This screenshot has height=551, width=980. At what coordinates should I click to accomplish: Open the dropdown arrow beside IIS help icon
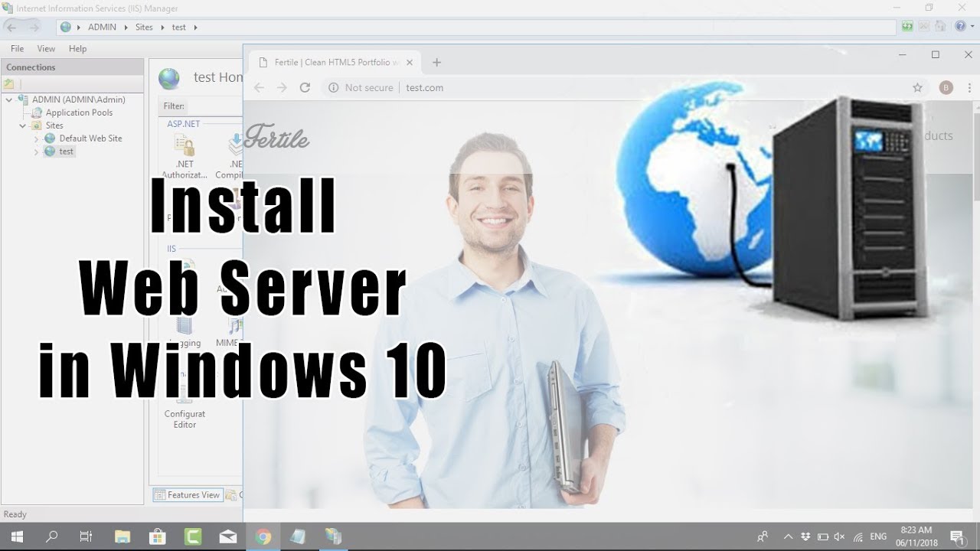(x=971, y=27)
